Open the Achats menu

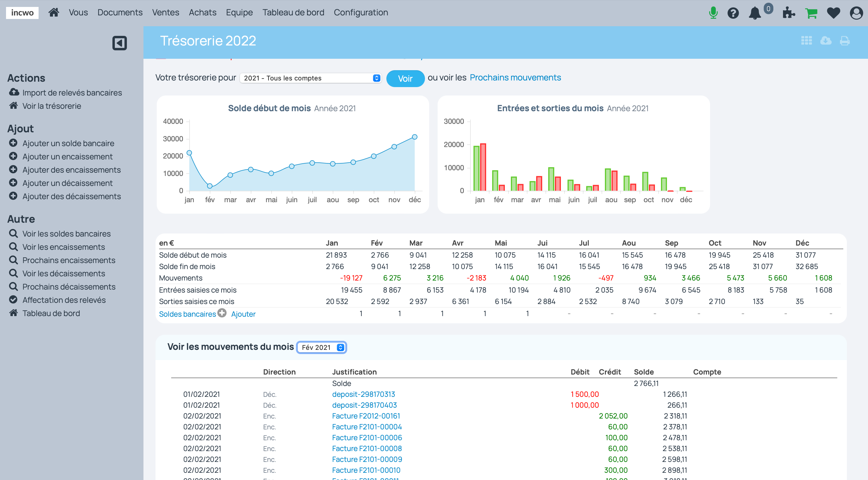(x=203, y=12)
